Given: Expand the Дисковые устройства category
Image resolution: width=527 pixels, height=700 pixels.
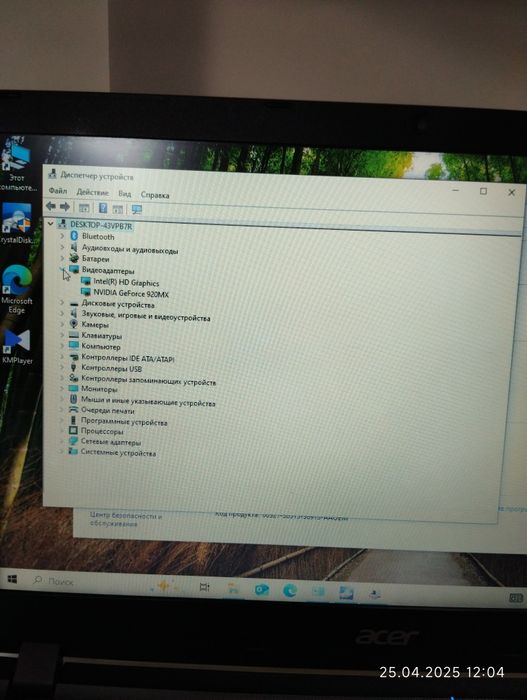Looking at the screenshot, I should pos(62,302).
